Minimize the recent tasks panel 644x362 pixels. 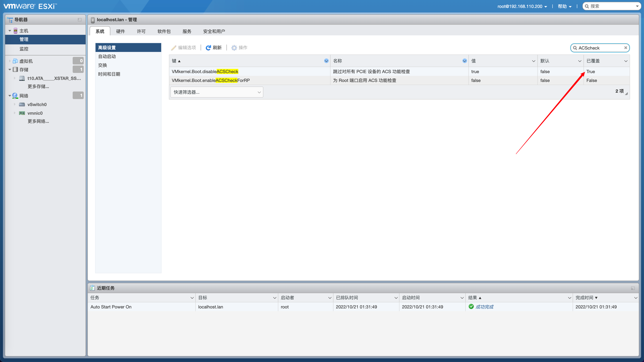coord(633,288)
